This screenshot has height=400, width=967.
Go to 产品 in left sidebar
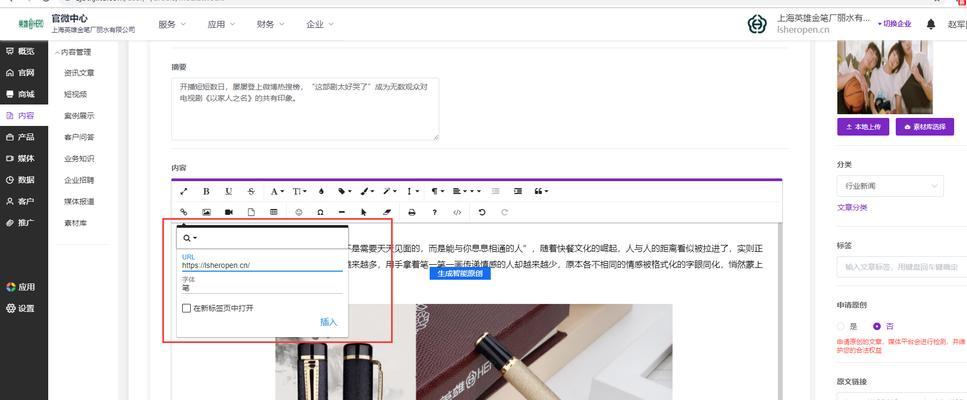[20, 137]
